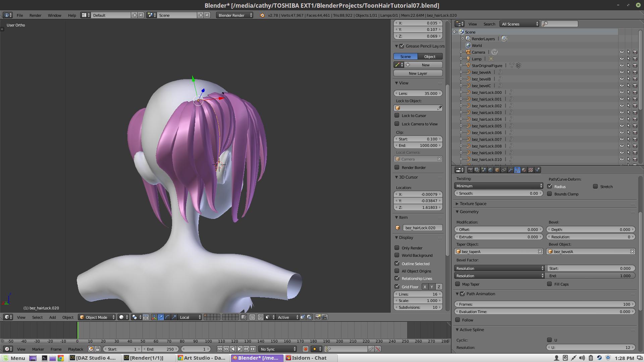The image size is (644, 362).
Task: Clear the bez_taperA taper object field
Action: point(540,251)
